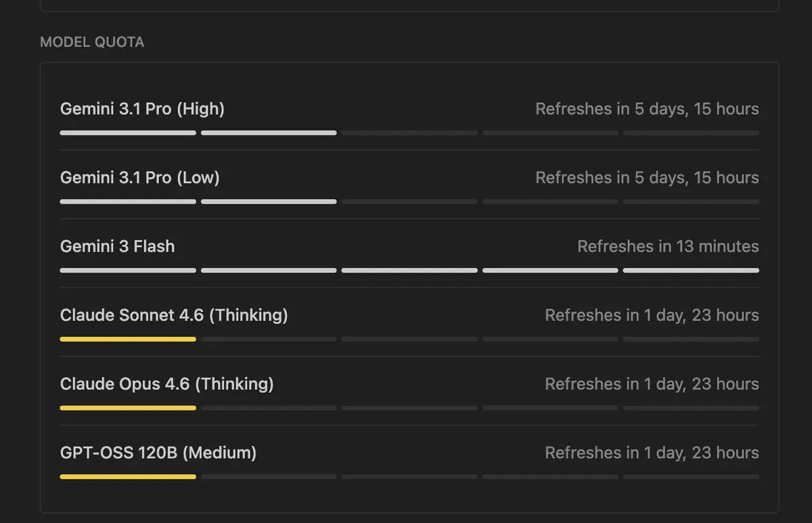This screenshot has width=812, height=523.
Task: Choose the Claude Sonnet 4.6 (Thinking) label
Action: 174,315
